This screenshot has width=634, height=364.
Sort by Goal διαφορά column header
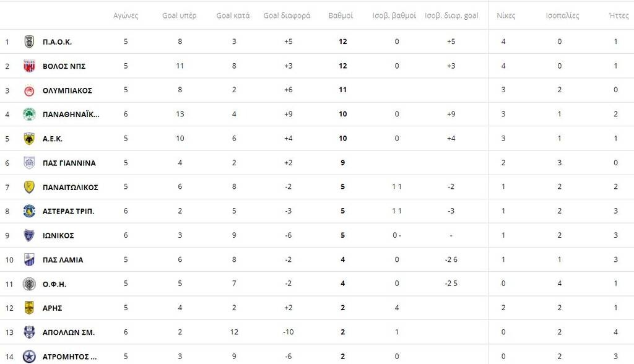click(x=287, y=15)
